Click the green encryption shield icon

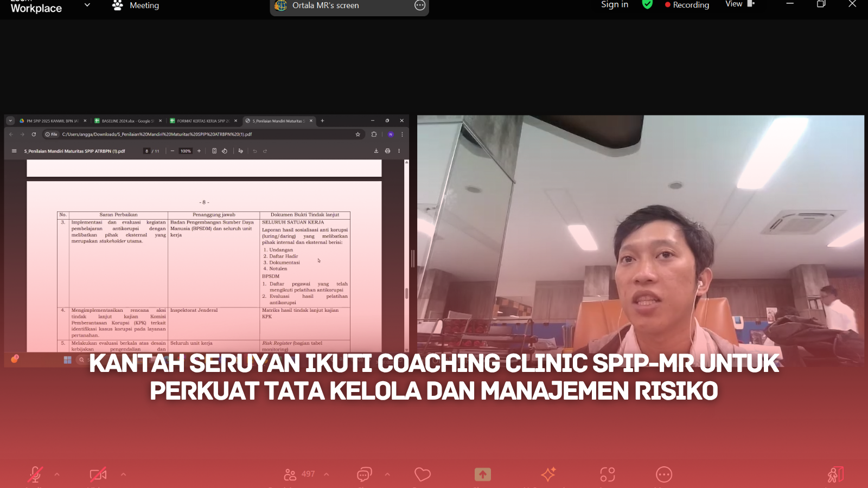point(647,5)
